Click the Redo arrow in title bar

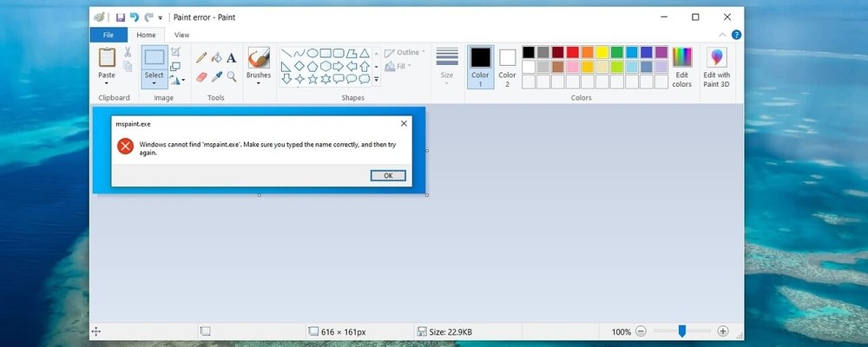coord(148,17)
